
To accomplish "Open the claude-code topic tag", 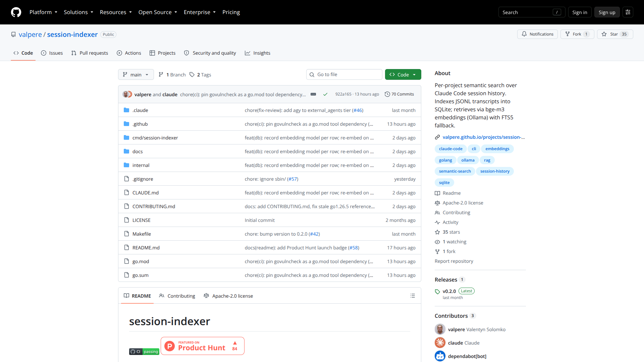I will pyautogui.click(x=450, y=149).
